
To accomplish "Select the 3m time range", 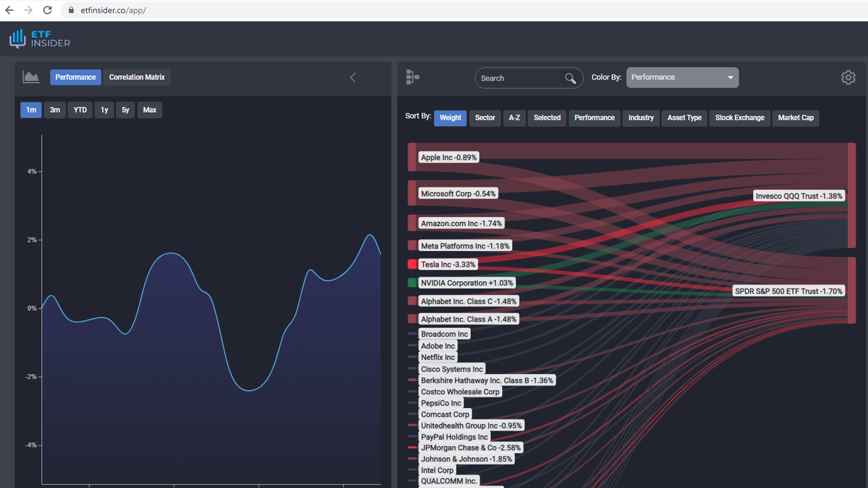I will tap(55, 110).
